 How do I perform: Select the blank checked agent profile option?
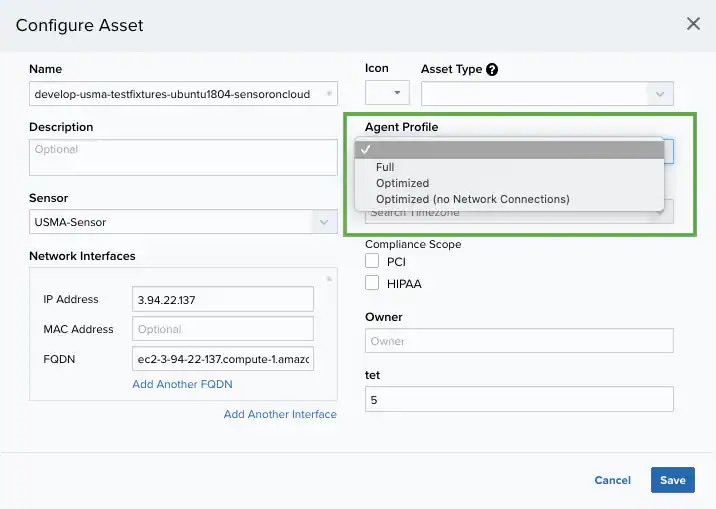(x=509, y=150)
